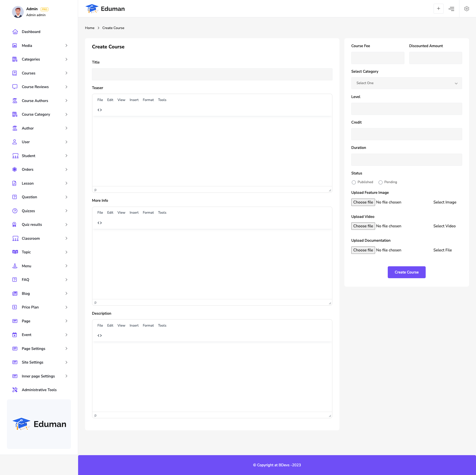The width and height of the screenshot is (476, 475).
Task: Open the settings gear in the top bar
Action: tap(467, 9)
